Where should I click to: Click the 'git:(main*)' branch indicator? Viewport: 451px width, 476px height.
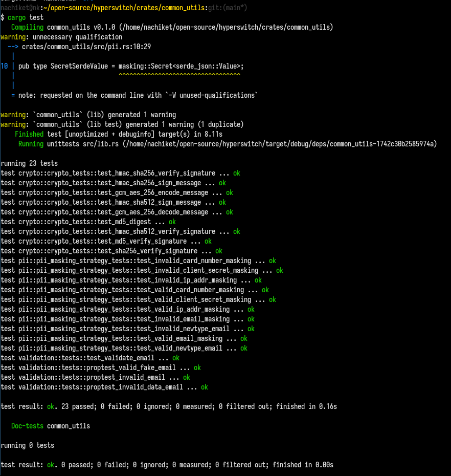click(228, 8)
